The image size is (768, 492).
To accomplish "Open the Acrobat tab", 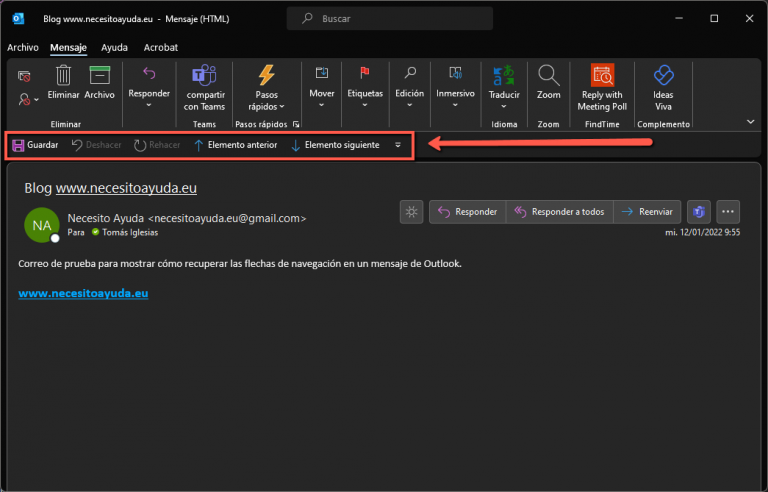I will click(x=161, y=48).
